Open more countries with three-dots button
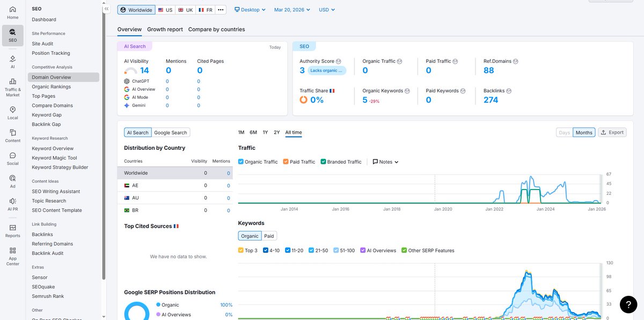 coord(221,10)
